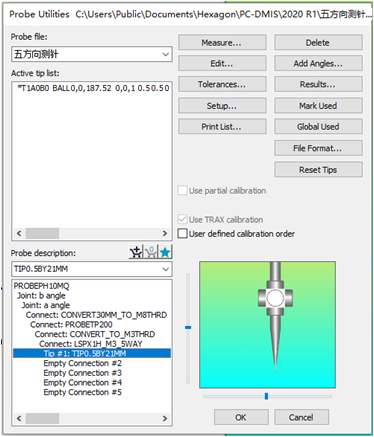The image size is (374, 437).
Task: Click the add-to-cart icon with plus sign
Action: 136,252
